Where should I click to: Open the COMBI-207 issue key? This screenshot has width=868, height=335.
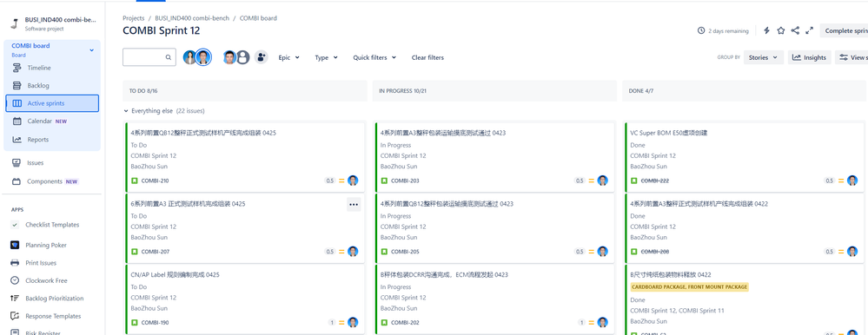(x=155, y=252)
